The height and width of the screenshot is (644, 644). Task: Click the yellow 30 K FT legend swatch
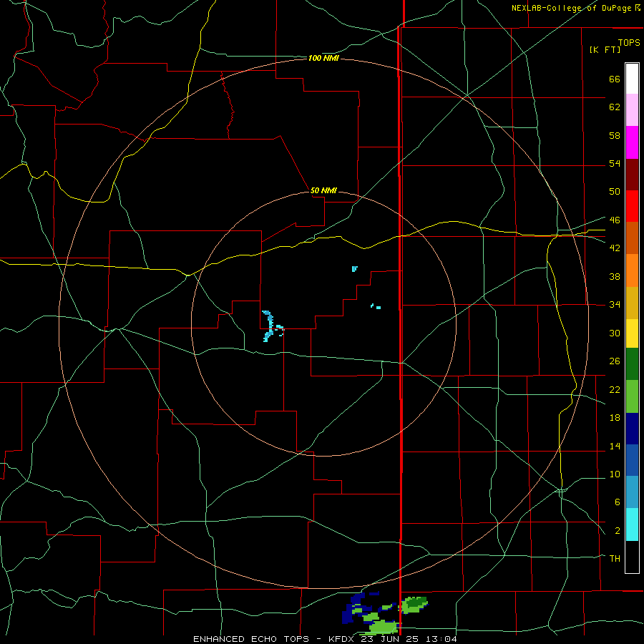click(632, 333)
